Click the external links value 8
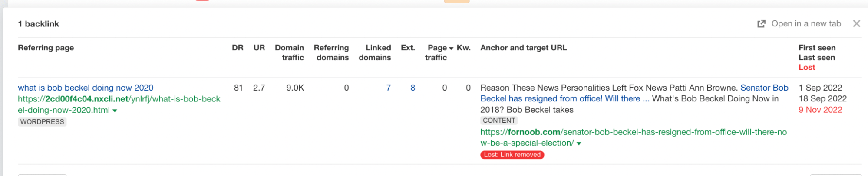The width and height of the screenshot is (868, 176). coord(413,88)
